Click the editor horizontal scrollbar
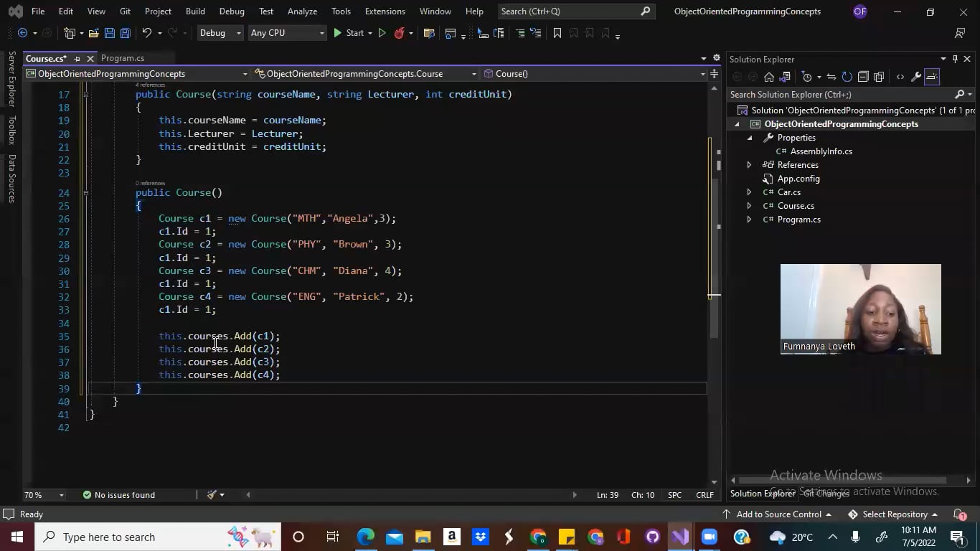The image size is (980, 551). pyautogui.click(x=411, y=494)
